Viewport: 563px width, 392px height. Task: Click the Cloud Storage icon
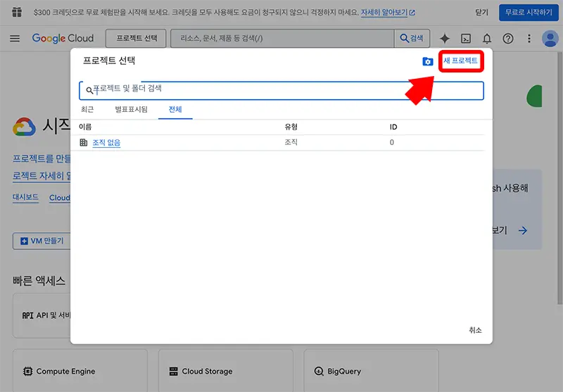173,371
